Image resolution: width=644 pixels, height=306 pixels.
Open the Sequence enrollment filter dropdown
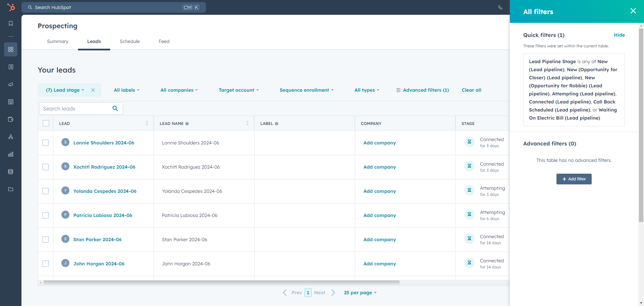pyautogui.click(x=307, y=90)
